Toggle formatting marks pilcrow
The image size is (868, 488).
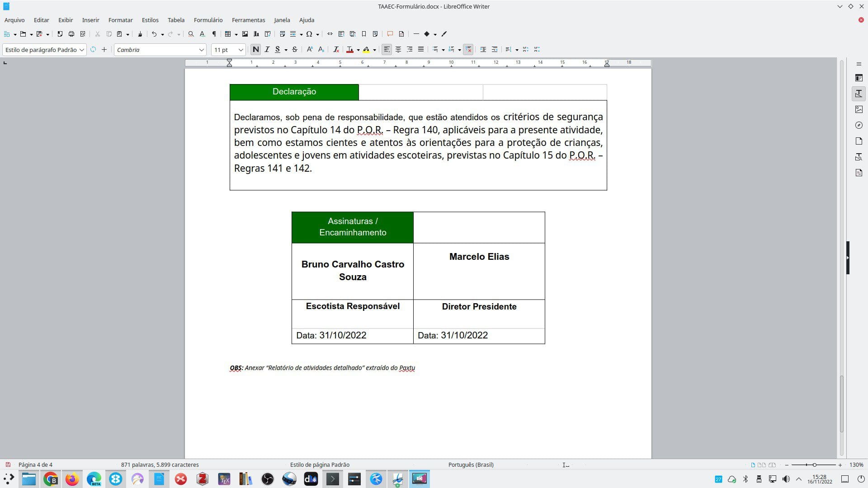click(x=214, y=34)
